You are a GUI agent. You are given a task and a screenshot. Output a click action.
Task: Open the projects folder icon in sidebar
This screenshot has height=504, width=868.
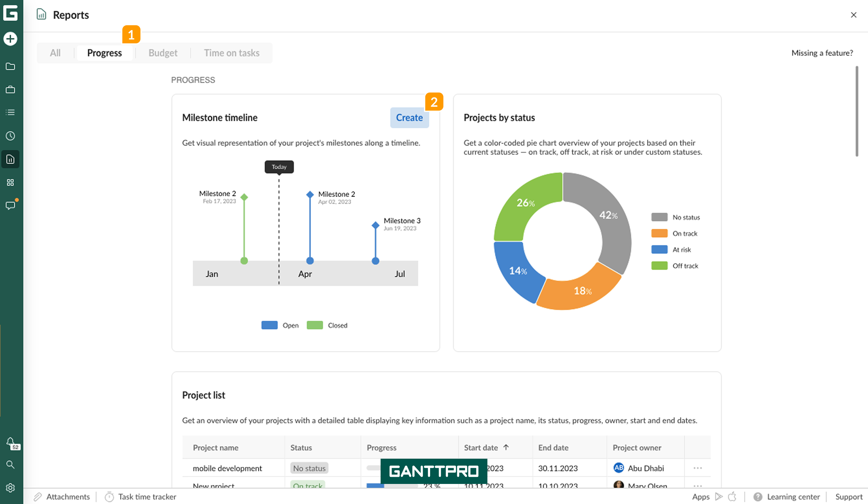10,66
